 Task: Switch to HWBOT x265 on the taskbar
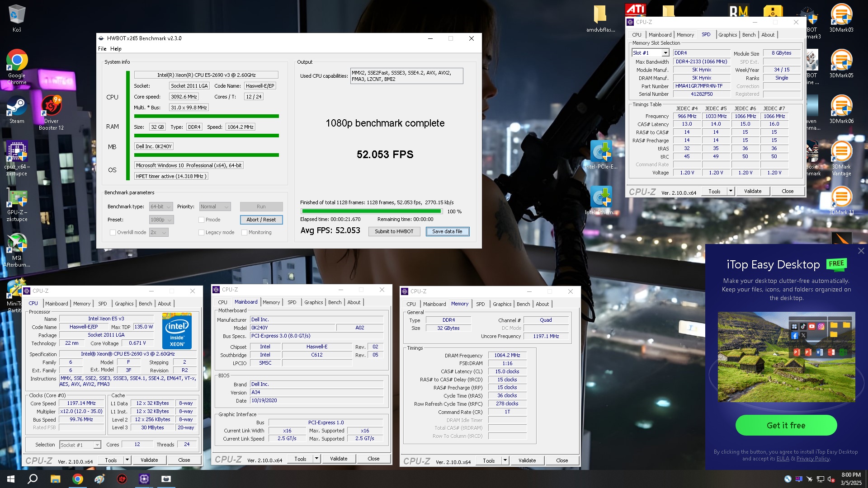click(x=166, y=479)
